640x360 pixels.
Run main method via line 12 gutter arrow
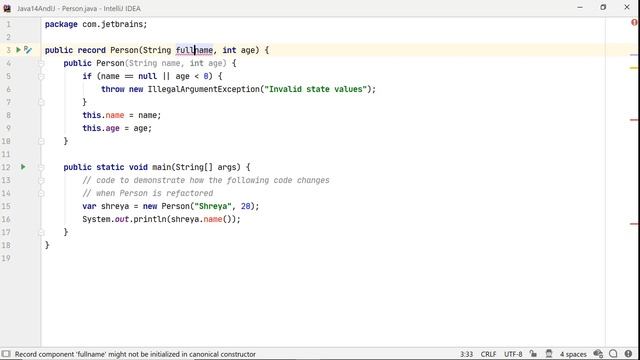pyautogui.click(x=23, y=167)
